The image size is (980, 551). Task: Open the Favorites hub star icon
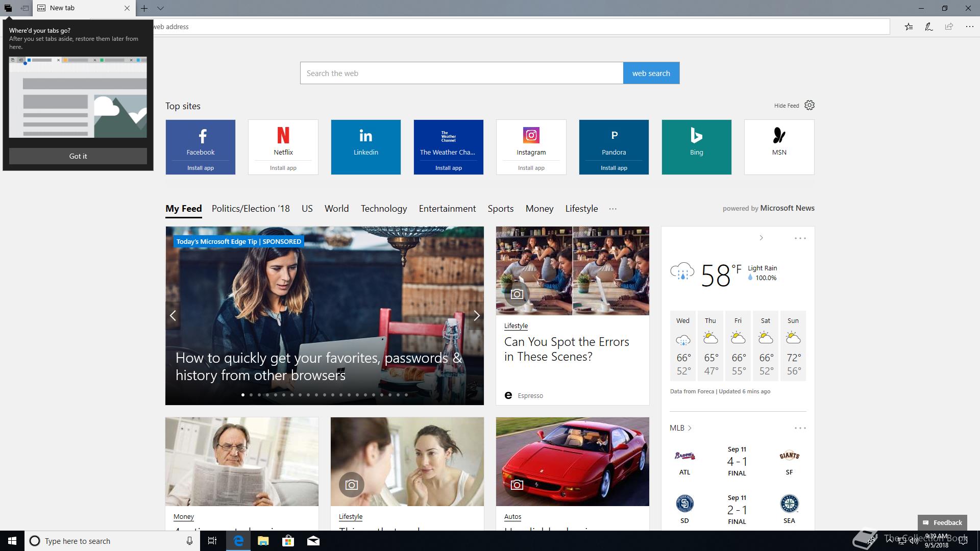tap(909, 27)
